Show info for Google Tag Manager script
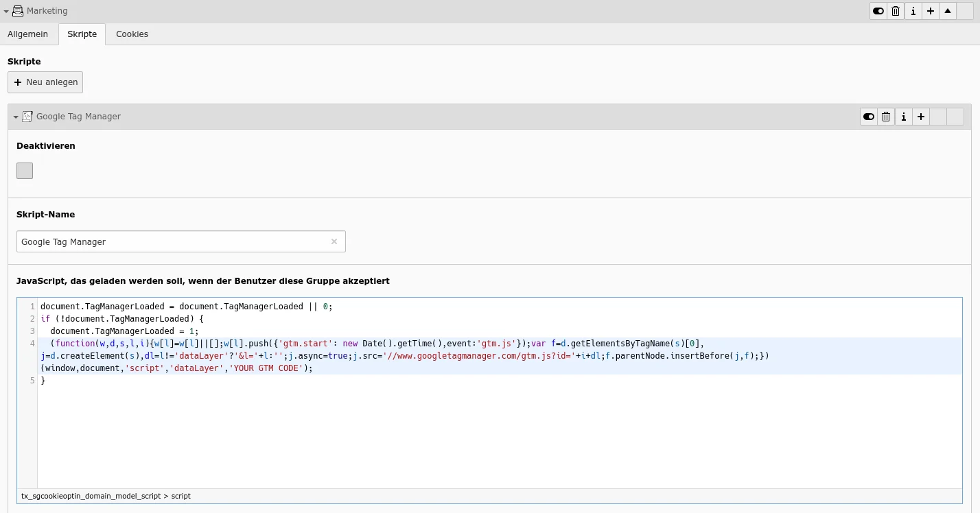 (903, 117)
